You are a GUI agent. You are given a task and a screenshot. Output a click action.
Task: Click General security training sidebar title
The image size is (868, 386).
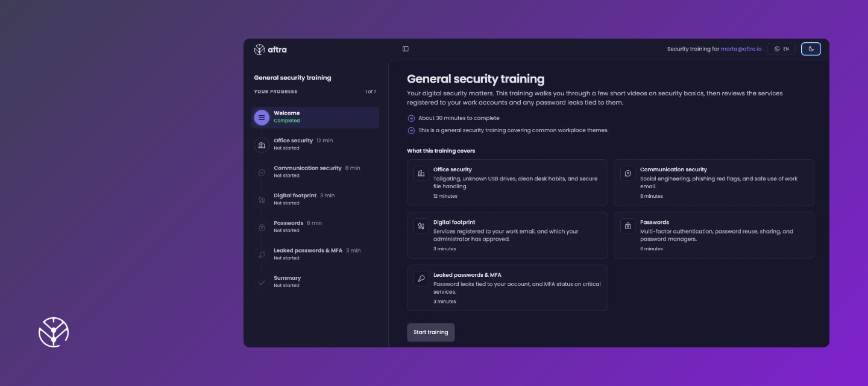pyautogui.click(x=292, y=78)
